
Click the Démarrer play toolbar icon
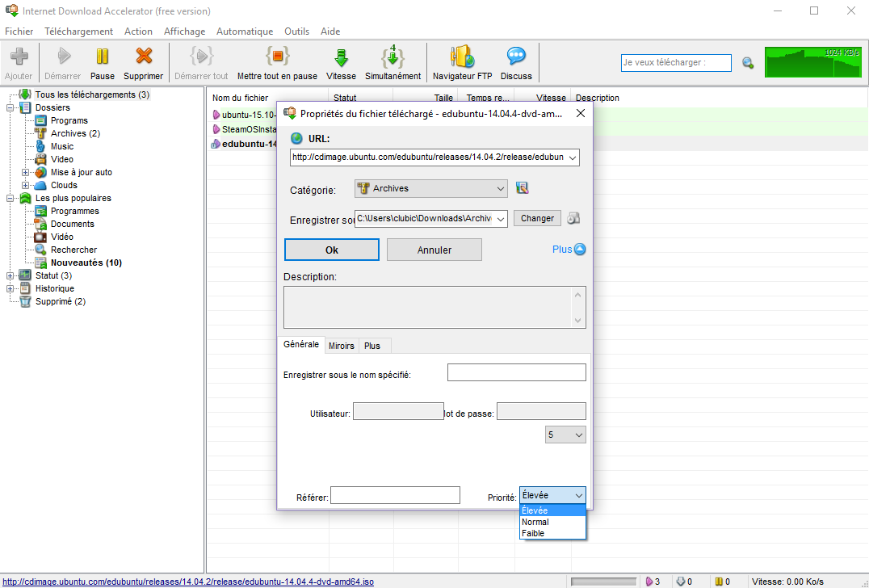(63, 57)
